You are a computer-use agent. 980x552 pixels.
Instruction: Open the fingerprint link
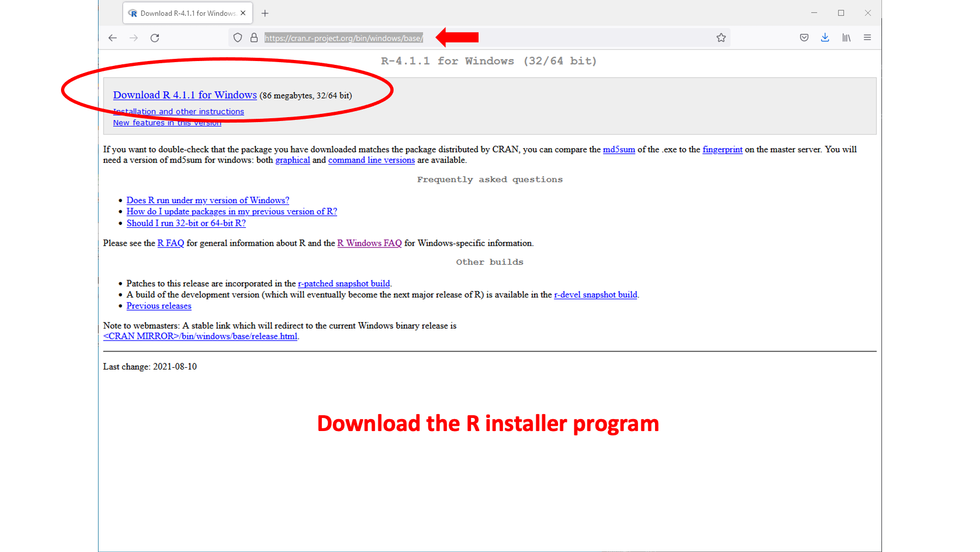coord(722,149)
